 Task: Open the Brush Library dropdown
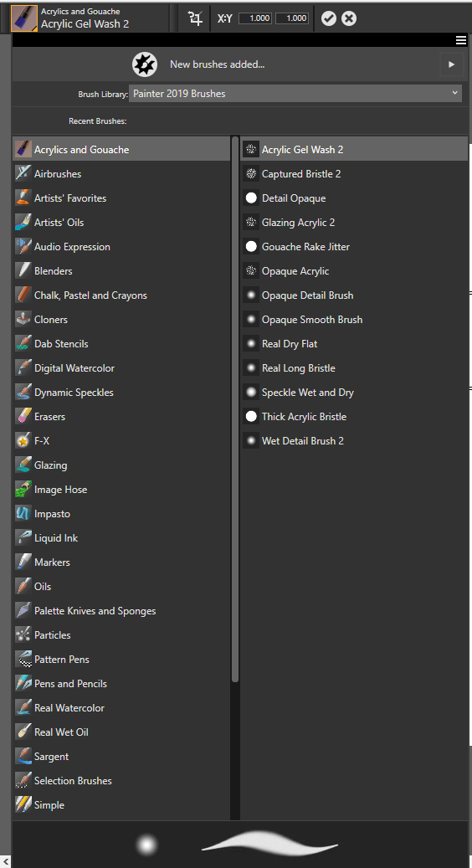click(295, 94)
